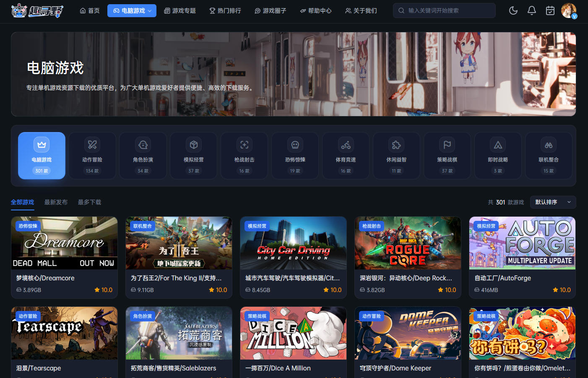Switch to the 全部游戏 tab
588x378 pixels.
(x=22, y=202)
